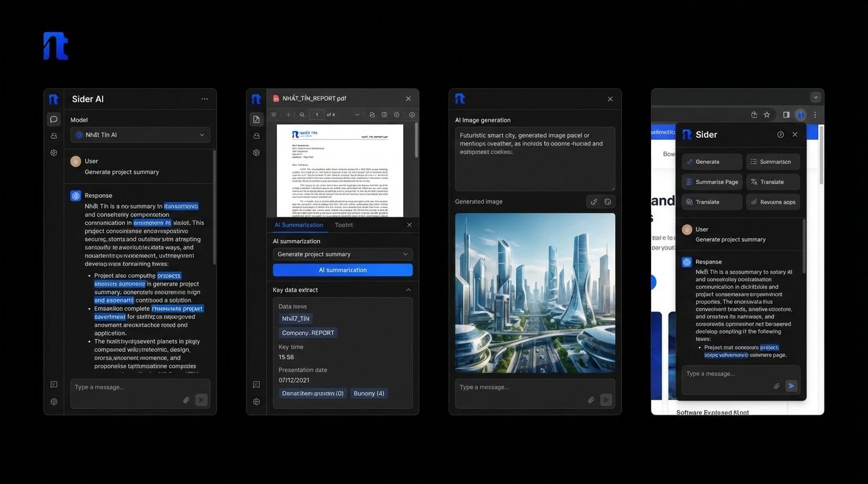Open the Generate project summary dropdown
Viewport: 868px width, 484px height.
coord(343,254)
